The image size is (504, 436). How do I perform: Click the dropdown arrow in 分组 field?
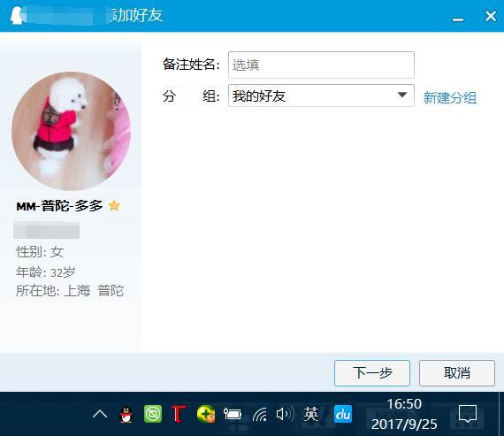pos(402,95)
